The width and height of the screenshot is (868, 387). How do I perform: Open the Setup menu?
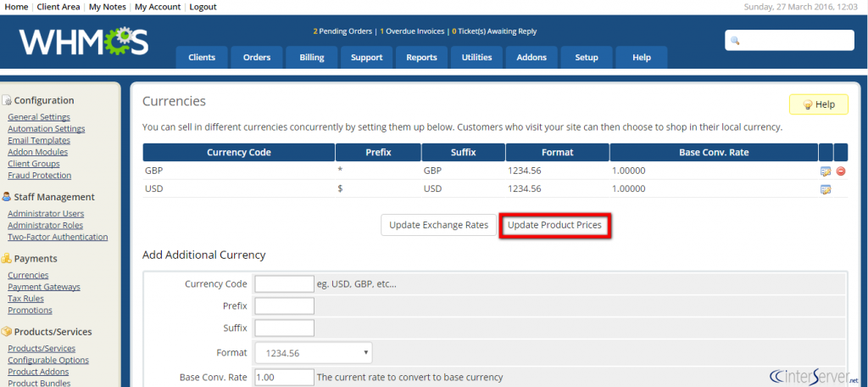(x=587, y=58)
